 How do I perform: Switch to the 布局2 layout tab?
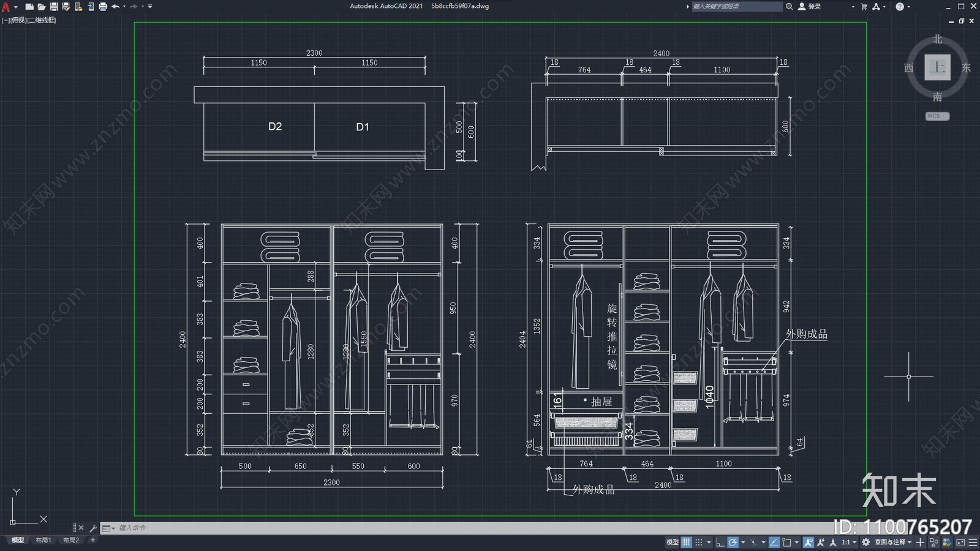(71, 540)
